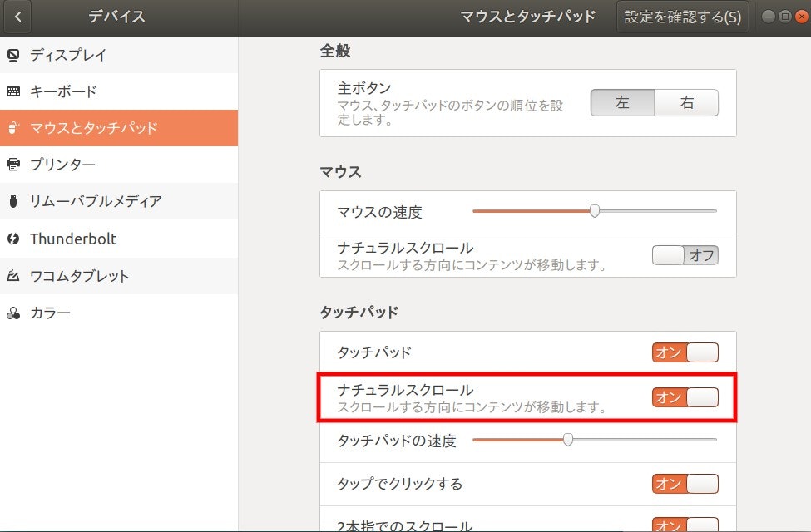The width and height of the screenshot is (811, 532).
Task: Turn off the タッチパッド switch
Action: coord(684,352)
